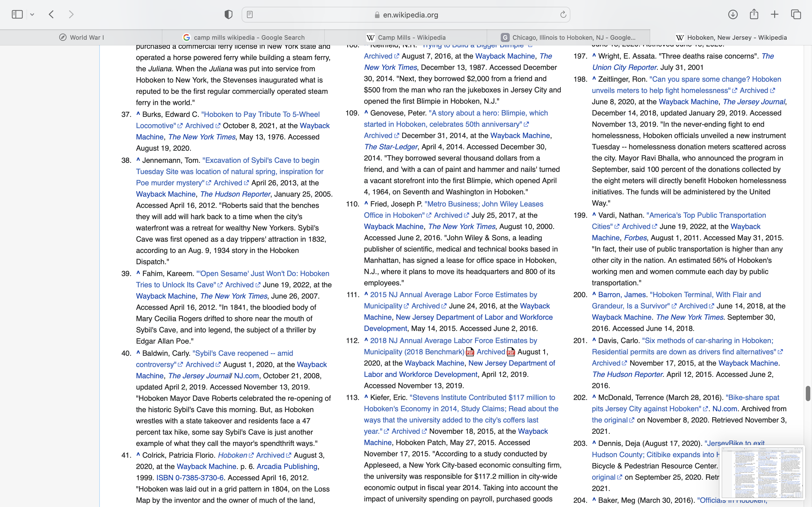Open the tab group dropdown chevron
The height and width of the screenshot is (507, 812).
[32, 14]
